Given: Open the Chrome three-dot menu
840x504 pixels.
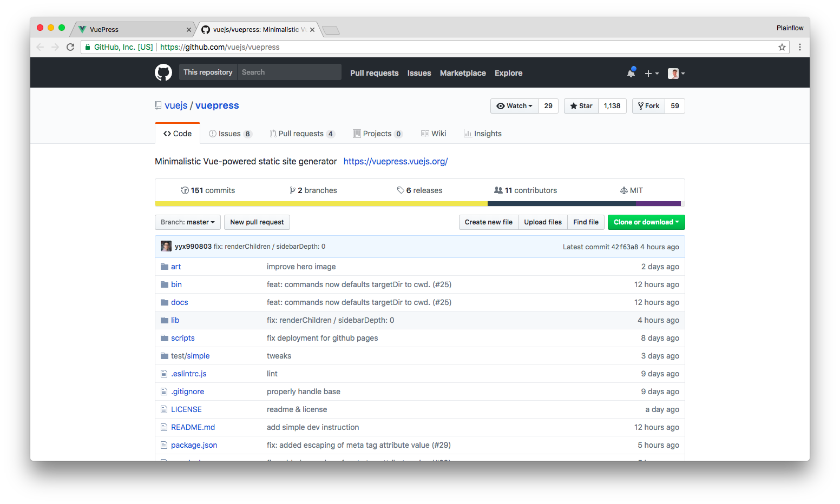Looking at the screenshot, I should click(x=800, y=47).
